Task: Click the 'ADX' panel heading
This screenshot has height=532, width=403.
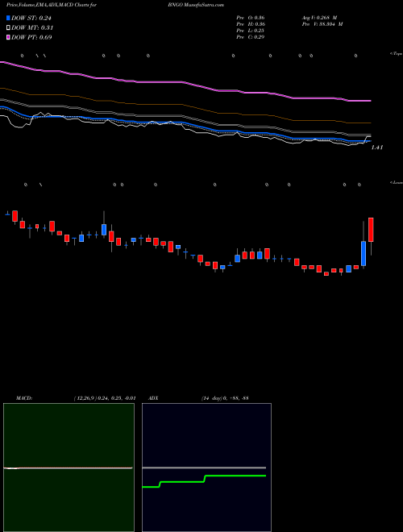Action: (153, 398)
